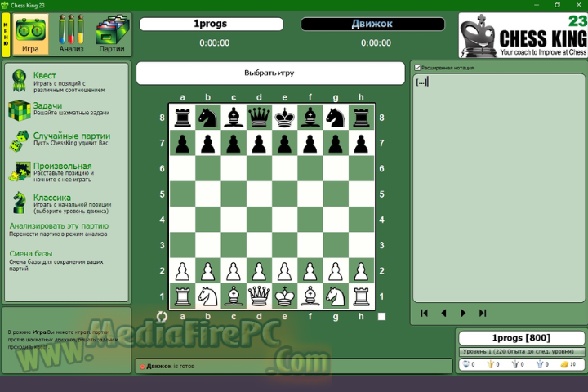Select the white bishop on f1
The height and width of the screenshot is (392, 588).
[x=310, y=296]
